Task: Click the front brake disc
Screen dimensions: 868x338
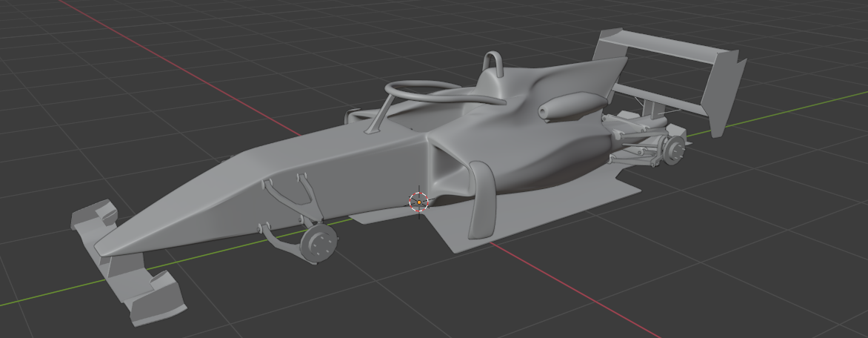Action: tap(318, 244)
